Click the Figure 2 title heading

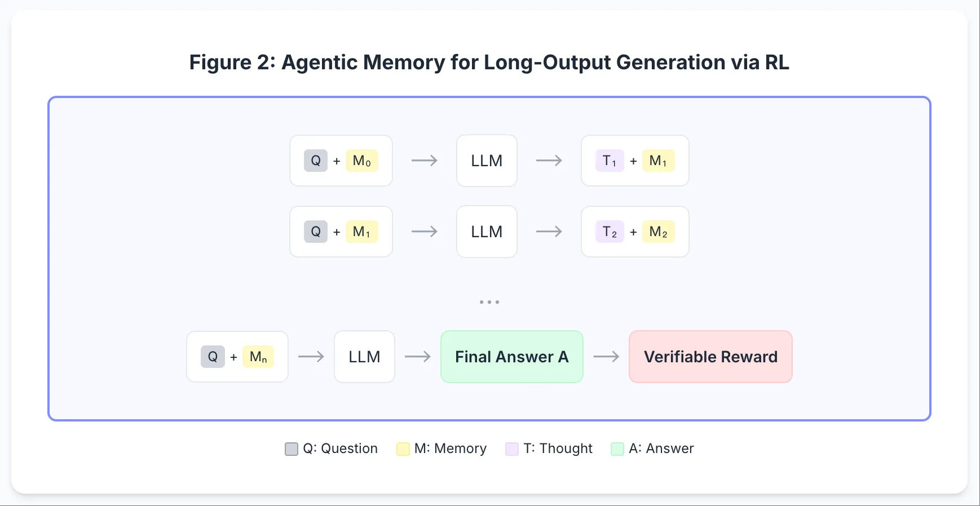(x=489, y=62)
